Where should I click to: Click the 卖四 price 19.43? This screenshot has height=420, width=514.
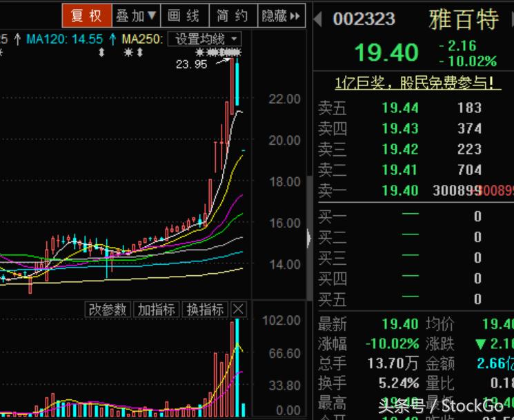click(400, 128)
